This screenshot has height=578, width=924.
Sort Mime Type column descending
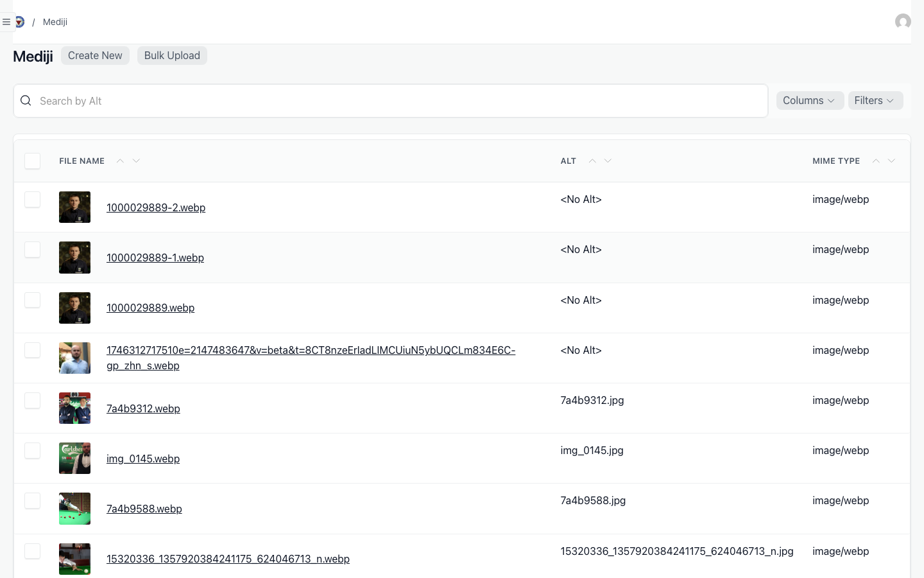point(891,161)
